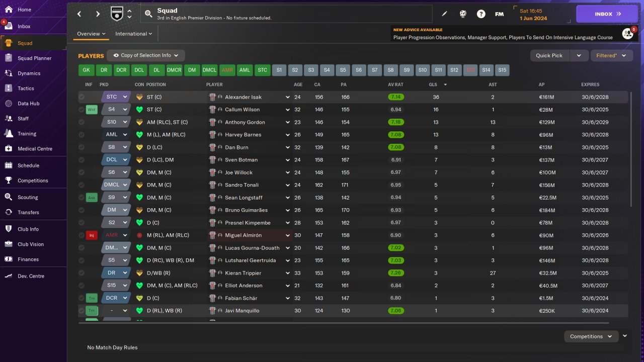Screen dimensions: 644x362
Task: Tick the selection circle for Harvey Barnes
Action: (x=82, y=135)
